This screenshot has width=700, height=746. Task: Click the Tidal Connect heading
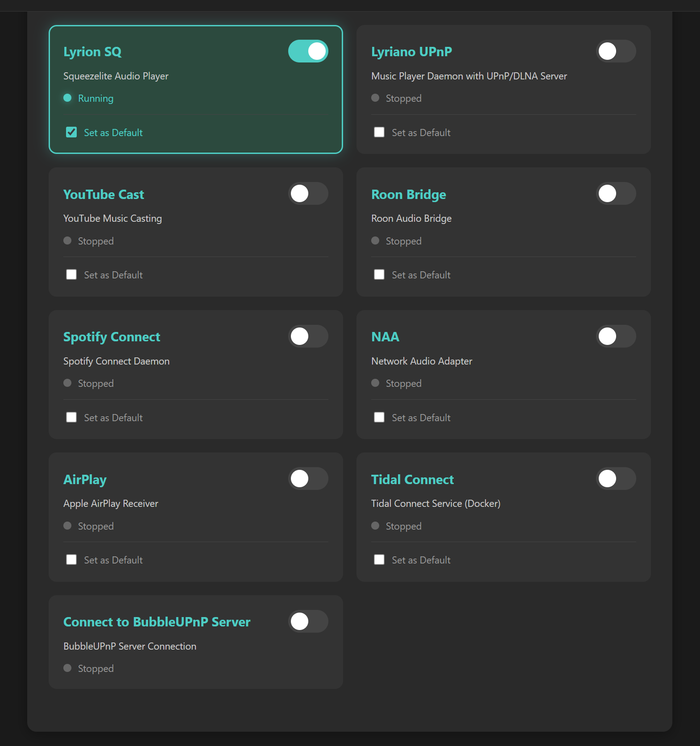point(413,480)
